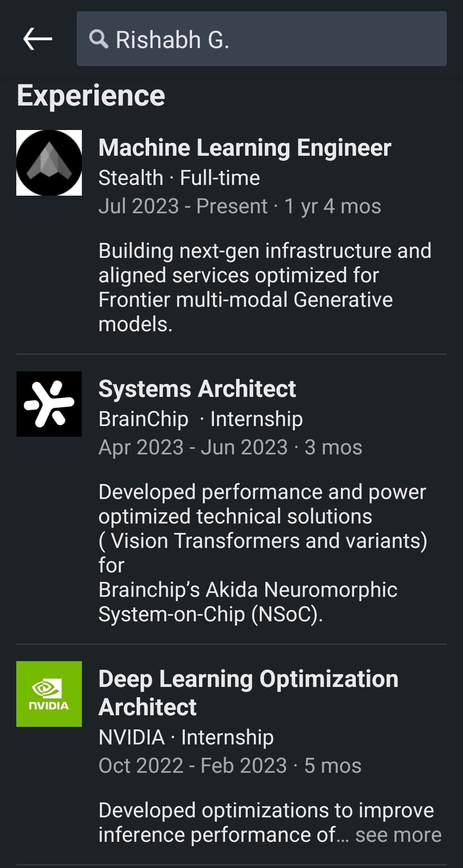
Task: Tap the Experience section heading
Action: pos(91,96)
